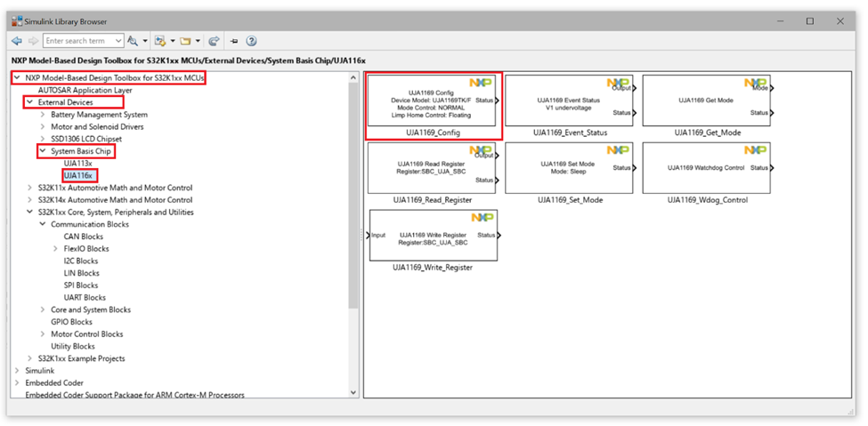Collapse S32K1xx Core, System, Peripherals node
Image resolution: width=868 pixels, height=426 pixels.
pyautogui.click(x=30, y=212)
